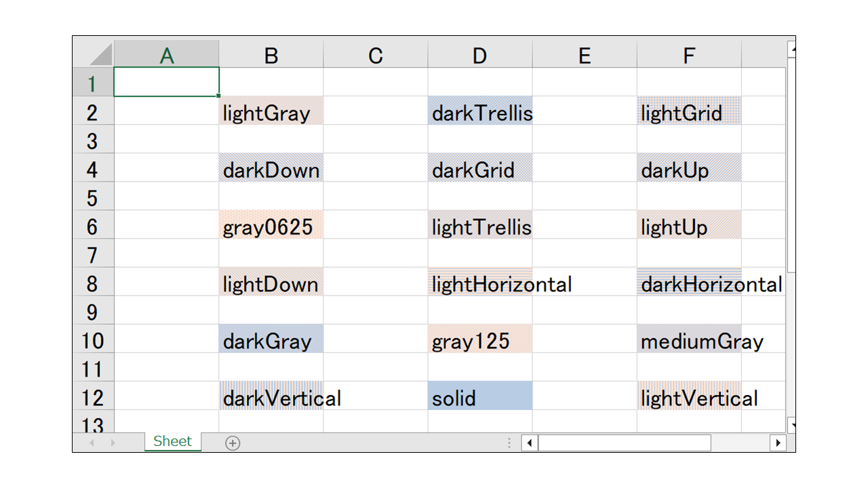The image size is (868, 488).
Task: Select column D header
Action: tap(479, 55)
